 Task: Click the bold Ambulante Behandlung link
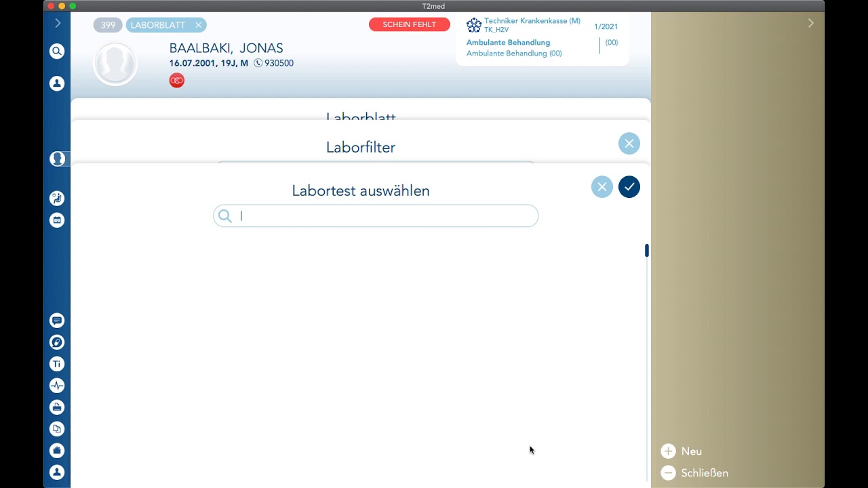pos(508,43)
